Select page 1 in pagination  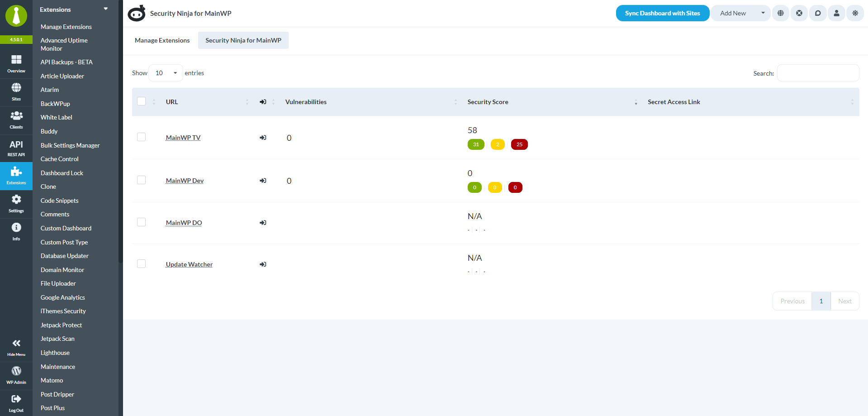[x=821, y=301]
